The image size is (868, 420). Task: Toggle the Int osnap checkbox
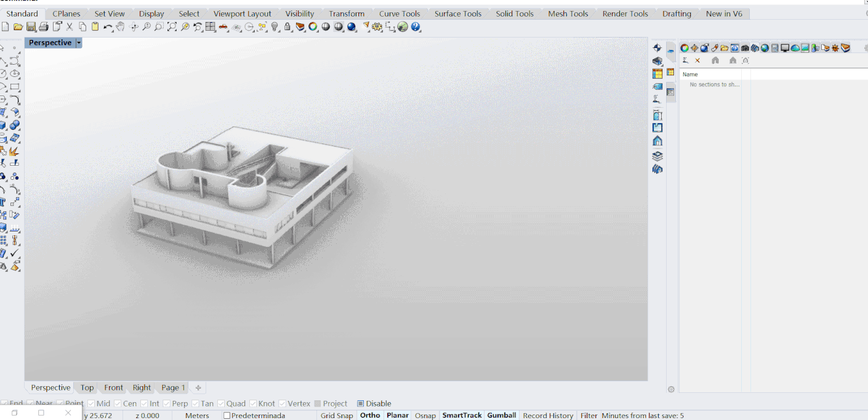click(144, 403)
